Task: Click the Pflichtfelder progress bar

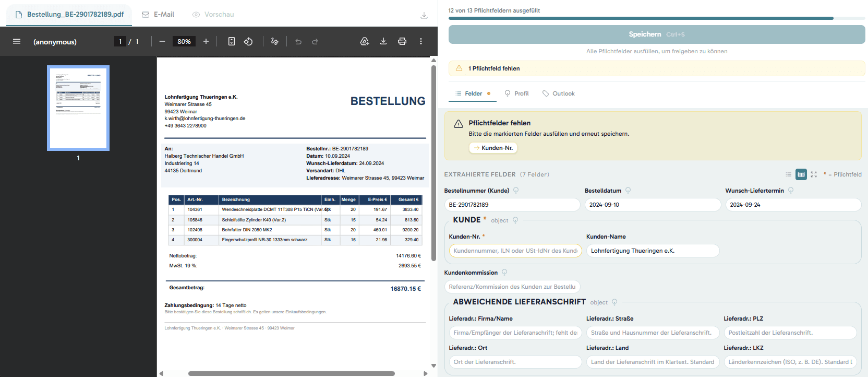Action: (x=657, y=18)
